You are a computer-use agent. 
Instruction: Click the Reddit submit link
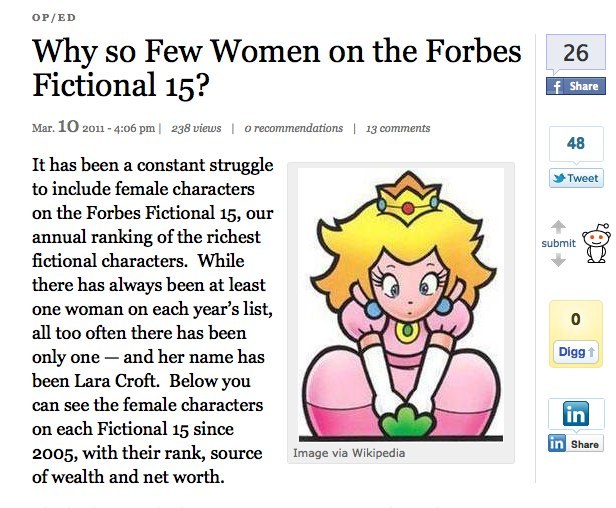(x=558, y=243)
